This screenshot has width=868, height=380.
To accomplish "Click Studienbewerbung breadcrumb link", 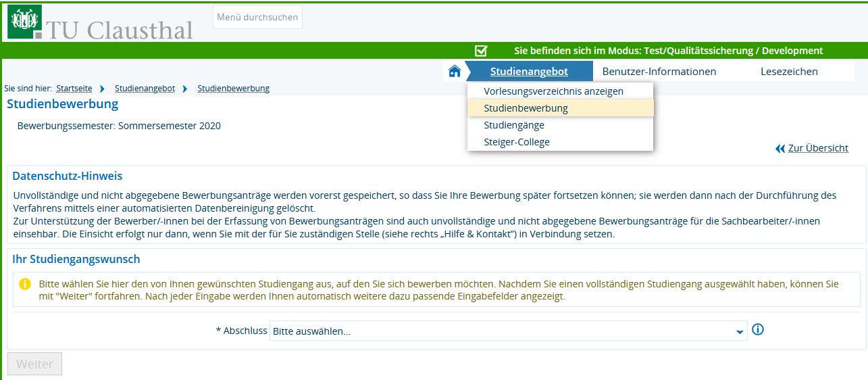I will [233, 89].
